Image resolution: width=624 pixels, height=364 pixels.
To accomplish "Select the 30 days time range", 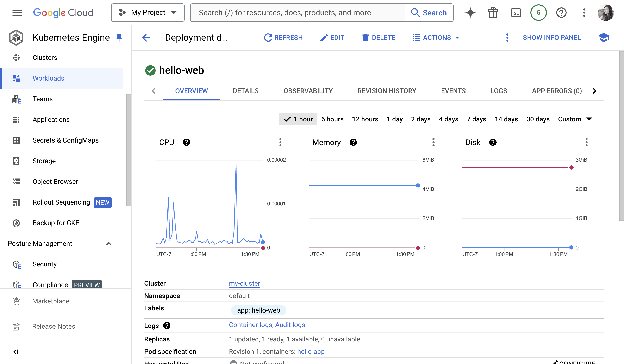I will point(538,119).
